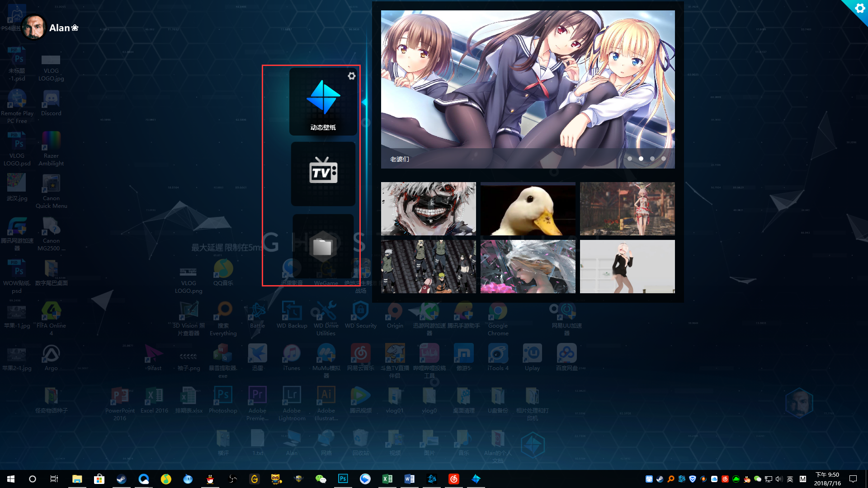
Task: Go to first banner slide dot
Action: coord(630,159)
